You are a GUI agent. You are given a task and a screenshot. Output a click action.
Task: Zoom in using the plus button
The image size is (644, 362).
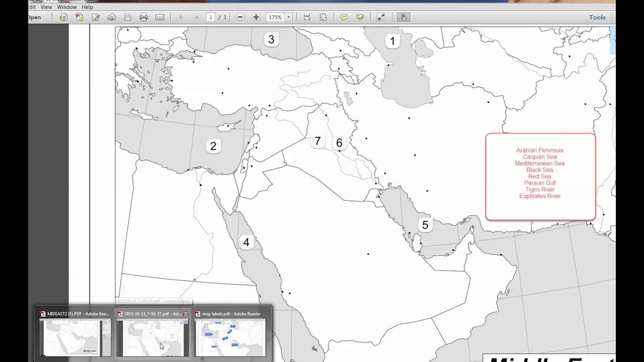coord(256,17)
